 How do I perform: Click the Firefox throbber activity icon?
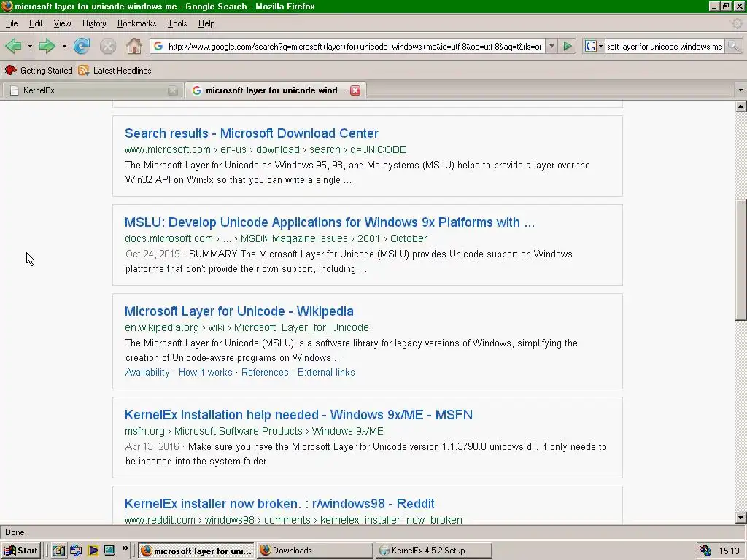737,23
